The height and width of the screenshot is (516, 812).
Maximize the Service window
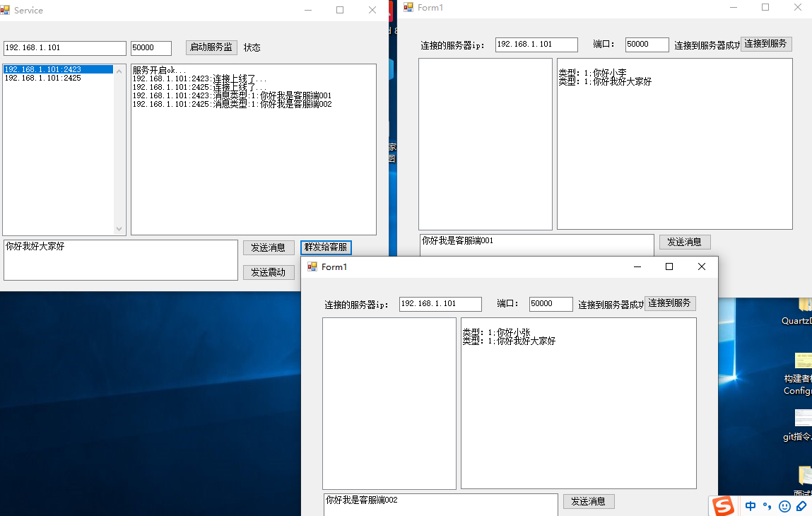click(340, 10)
